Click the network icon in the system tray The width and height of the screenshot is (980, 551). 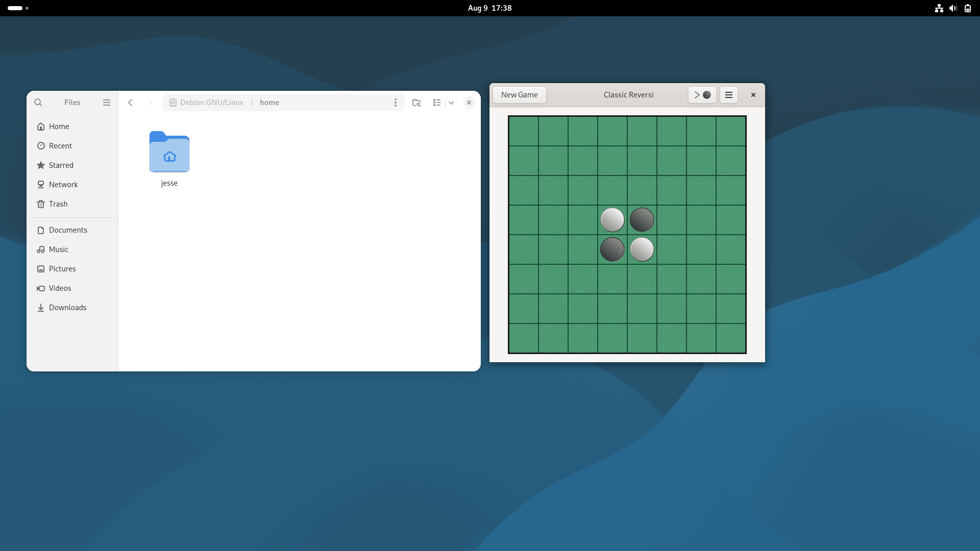[x=939, y=8]
